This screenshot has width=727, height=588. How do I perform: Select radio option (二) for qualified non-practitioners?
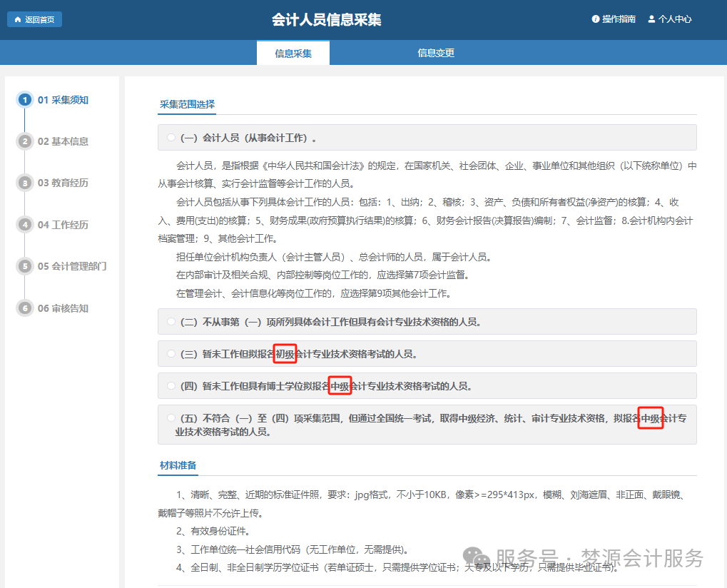pyautogui.click(x=171, y=322)
